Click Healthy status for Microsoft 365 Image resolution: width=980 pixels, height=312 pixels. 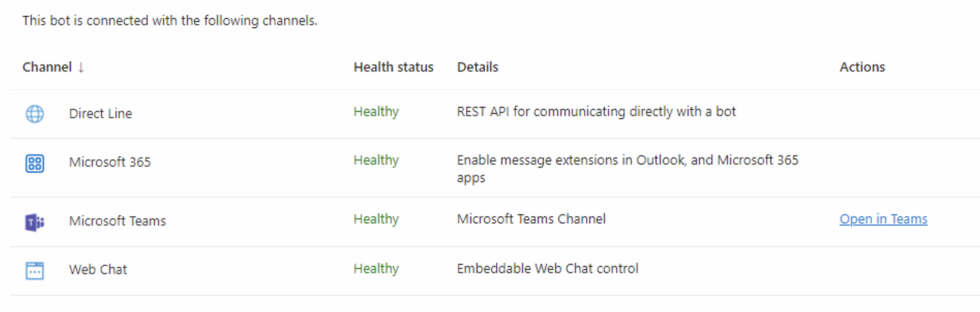click(376, 160)
